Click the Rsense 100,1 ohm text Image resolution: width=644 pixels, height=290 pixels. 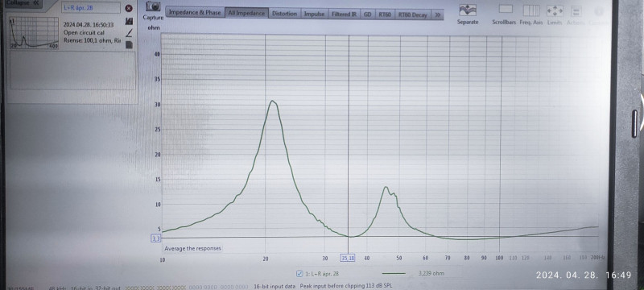(x=92, y=40)
